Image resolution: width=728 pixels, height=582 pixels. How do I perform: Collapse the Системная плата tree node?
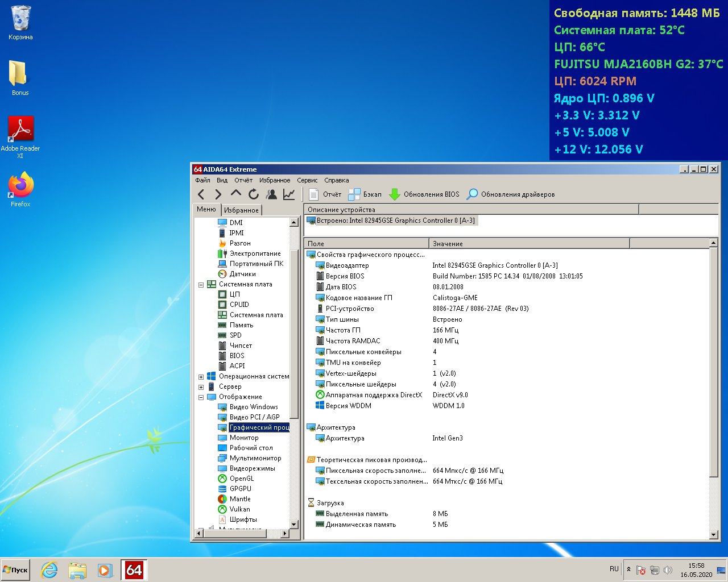[201, 285]
